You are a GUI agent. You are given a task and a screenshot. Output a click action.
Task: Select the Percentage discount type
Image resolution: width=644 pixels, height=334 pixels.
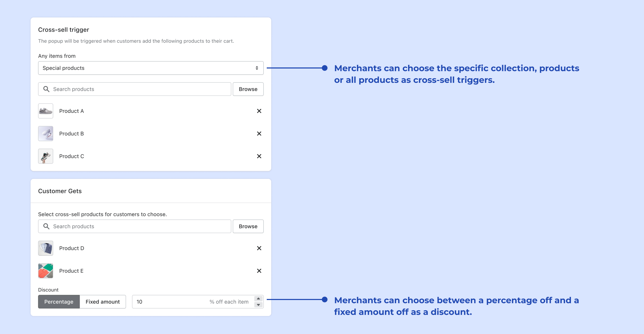[x=59, y=302]
